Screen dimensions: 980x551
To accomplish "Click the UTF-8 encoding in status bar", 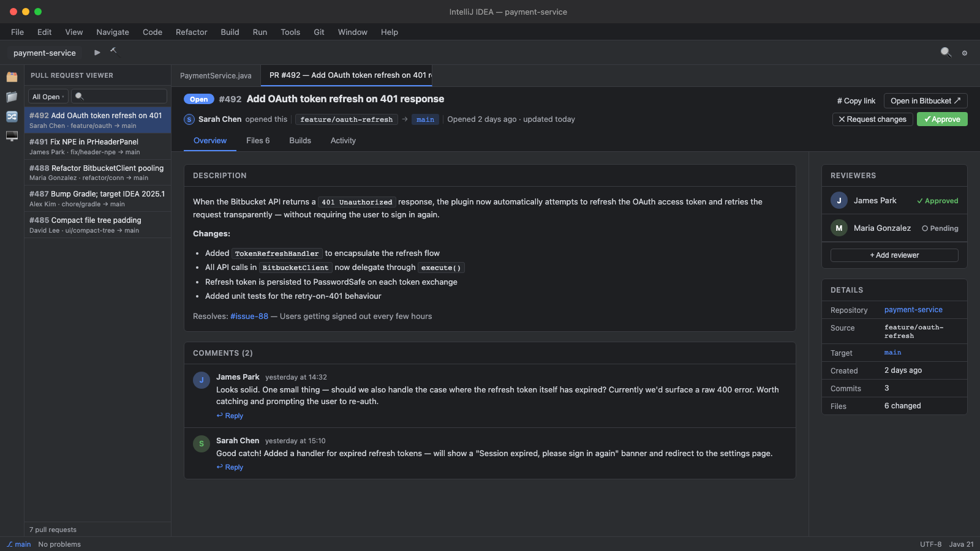I will coord(930,544).
